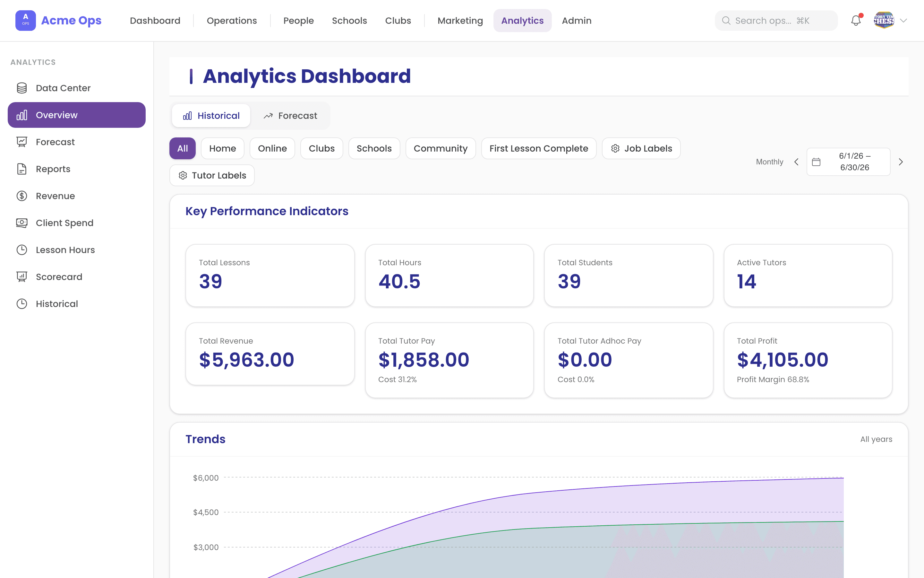Open the Admin nav item
Viewport: 924px width, 578px height.
point(577,21)
